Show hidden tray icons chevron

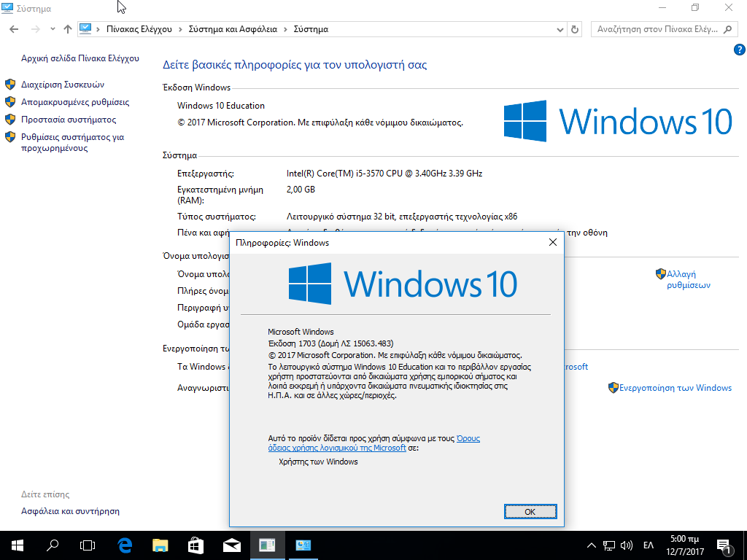(x=591, y=545)
